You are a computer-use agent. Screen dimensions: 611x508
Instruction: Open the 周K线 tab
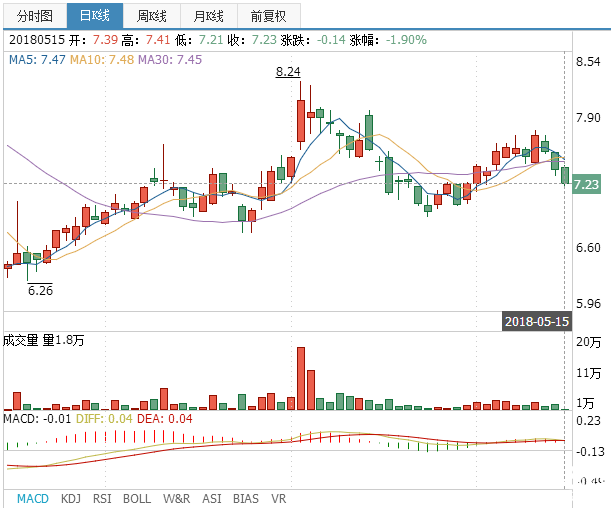click(152, 16)
